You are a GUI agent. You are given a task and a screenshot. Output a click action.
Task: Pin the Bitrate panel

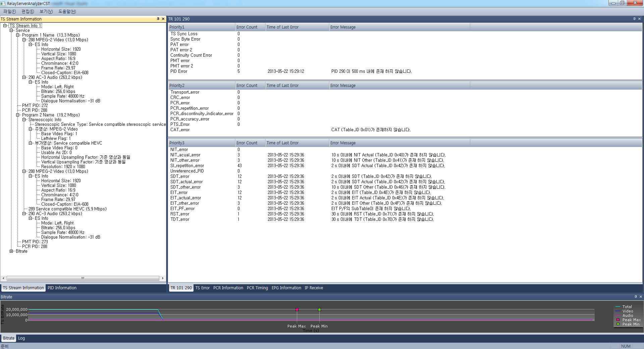636,297
